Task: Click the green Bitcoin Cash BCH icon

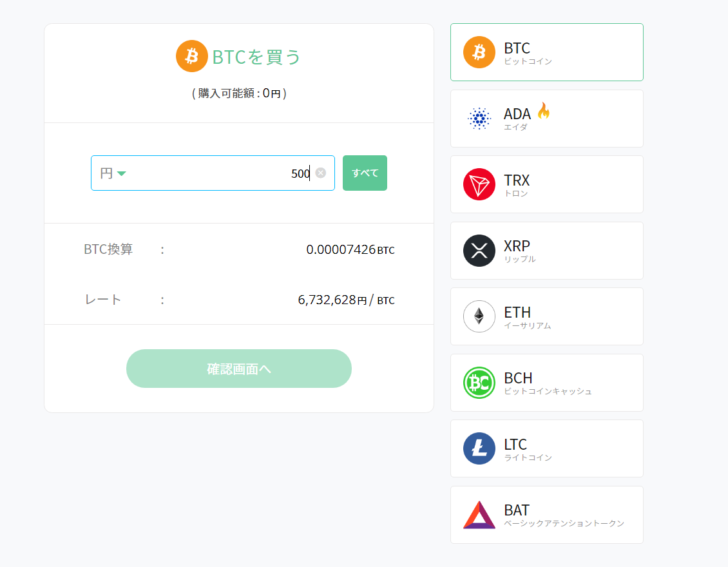Action: 479,382
